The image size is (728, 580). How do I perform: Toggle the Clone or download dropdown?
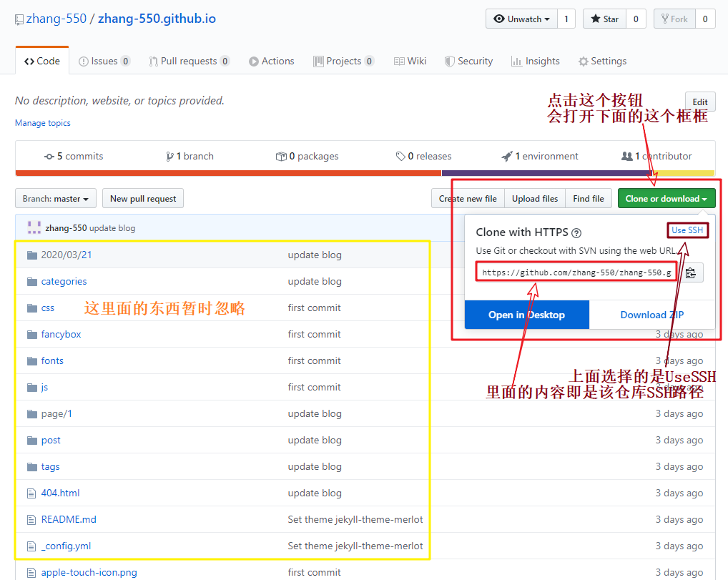point(666,198)
